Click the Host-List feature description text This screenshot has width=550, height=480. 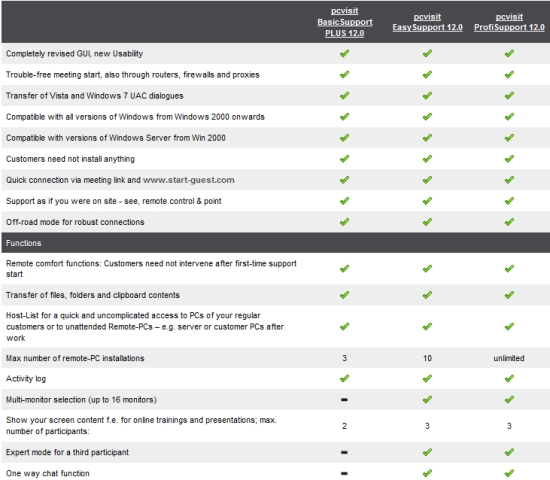pyautogui.click(x=145, y=327)
